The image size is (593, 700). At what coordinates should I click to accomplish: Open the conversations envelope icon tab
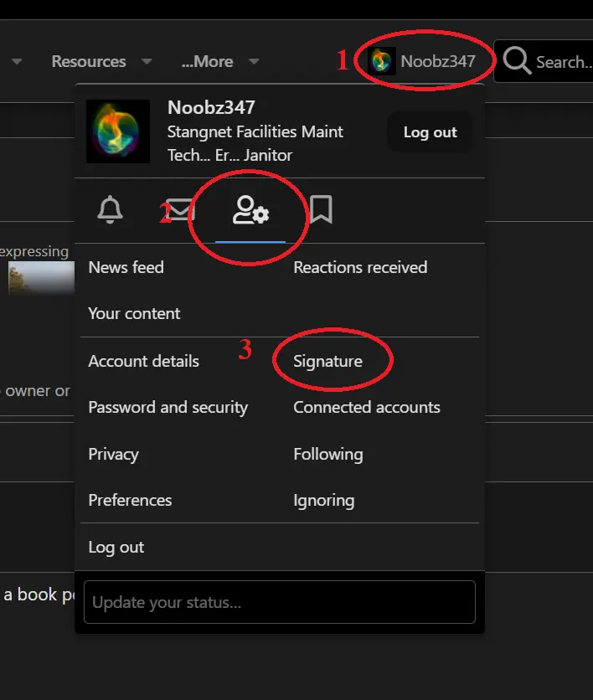(180, 209)
